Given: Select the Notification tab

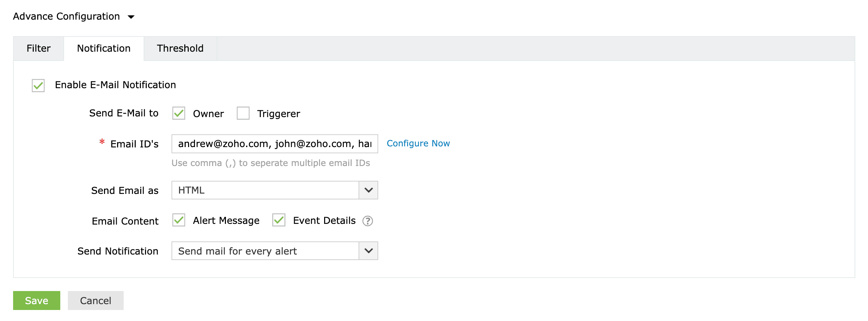Looking at the screenshot, I should (x=103, y=48).
